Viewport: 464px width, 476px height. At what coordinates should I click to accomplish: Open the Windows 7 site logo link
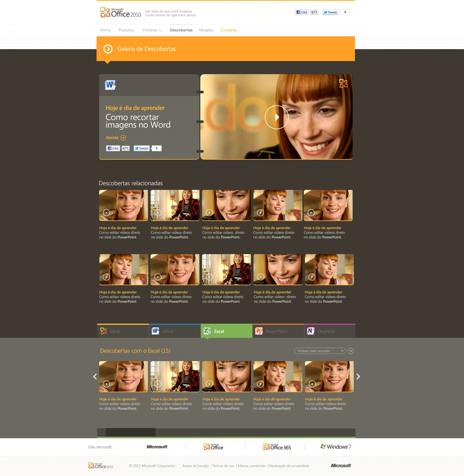click(336, 447)
